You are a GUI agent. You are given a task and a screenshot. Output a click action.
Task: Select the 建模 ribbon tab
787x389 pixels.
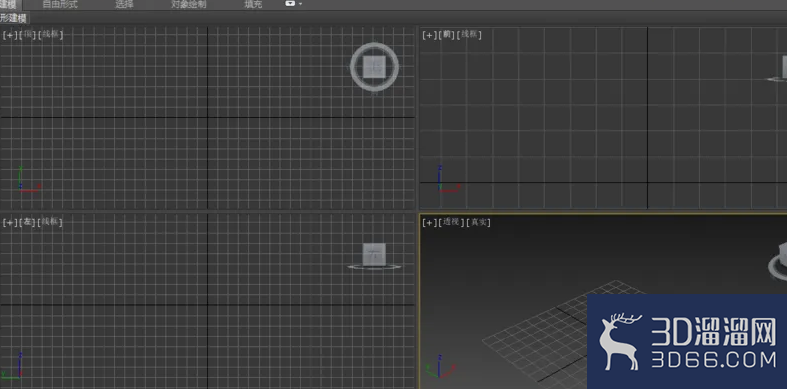pyautogui.click(x=8, y=5)
